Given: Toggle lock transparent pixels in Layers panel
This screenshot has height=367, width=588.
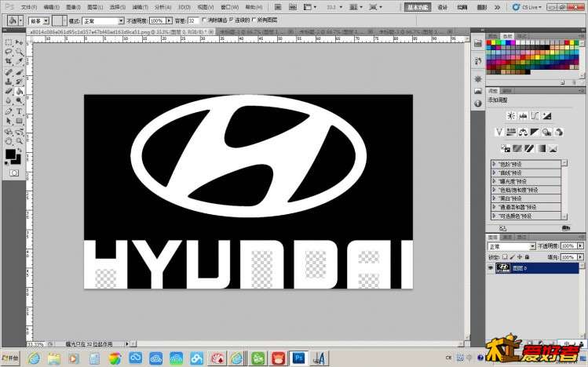Looking at the screenshot, I should point(505,257).
